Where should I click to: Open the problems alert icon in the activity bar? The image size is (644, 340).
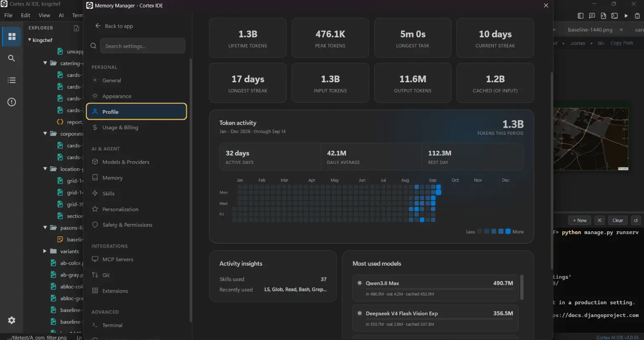coord(12,102)
